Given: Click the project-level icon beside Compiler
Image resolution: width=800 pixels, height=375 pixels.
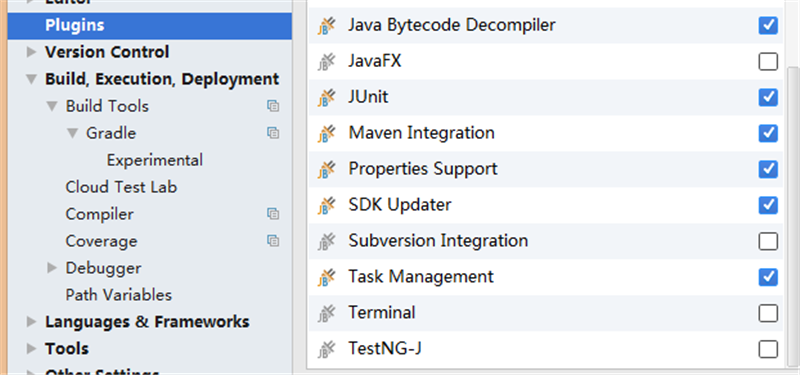Looking at the screenshot, I should coord(273,214).
